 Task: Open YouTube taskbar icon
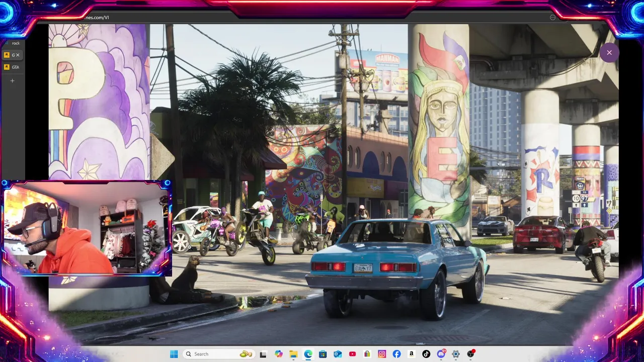click(352, 354)
